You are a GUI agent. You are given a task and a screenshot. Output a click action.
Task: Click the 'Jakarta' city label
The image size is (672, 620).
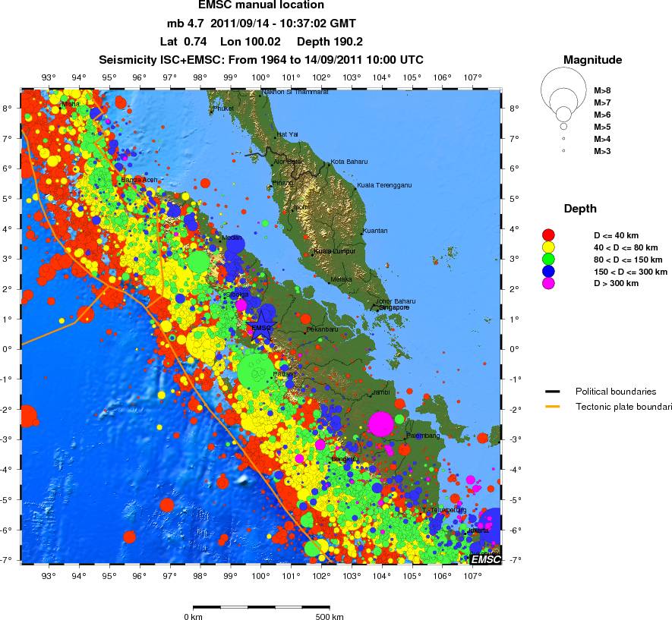point(478,530)
